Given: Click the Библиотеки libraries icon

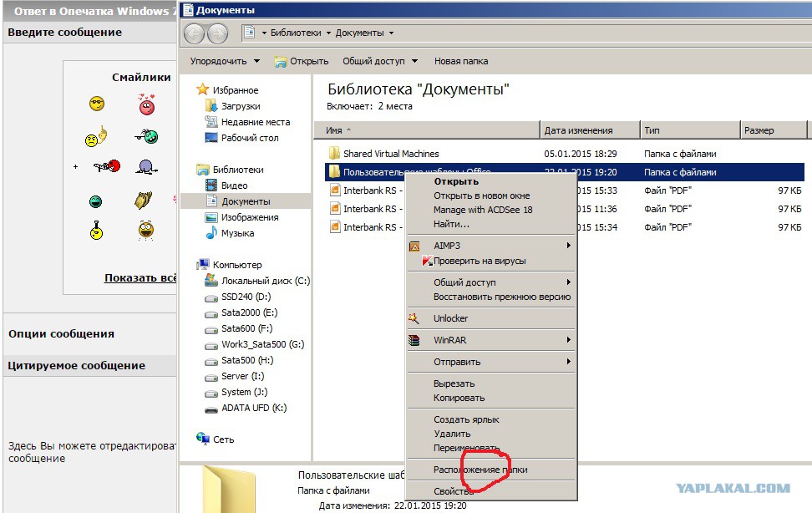Looking at the screenshot, I should click(x=202, y=170).
